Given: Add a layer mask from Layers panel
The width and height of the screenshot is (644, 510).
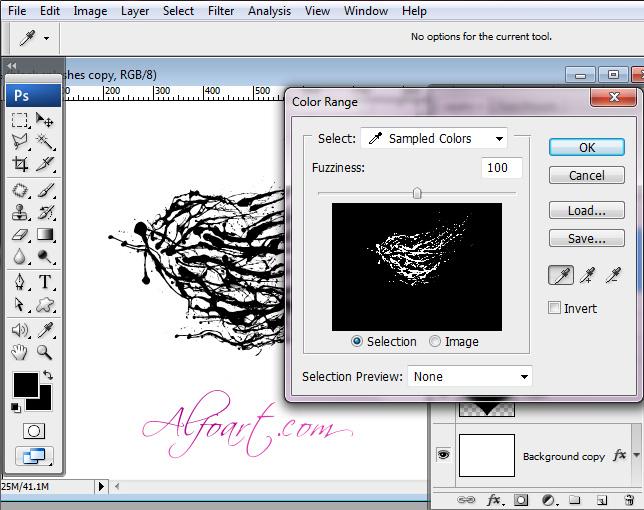Looking at the screenshot, I should pyautogui.click(x=521, y=500).
